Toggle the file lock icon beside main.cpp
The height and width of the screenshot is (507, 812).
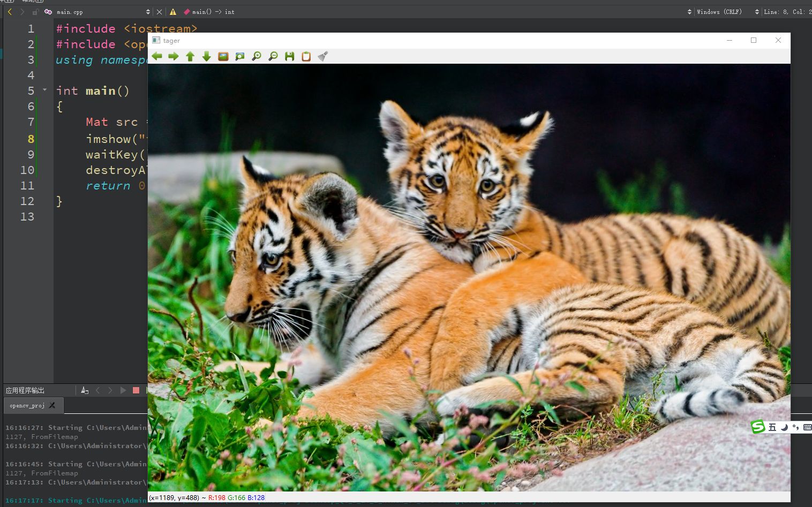35,12
